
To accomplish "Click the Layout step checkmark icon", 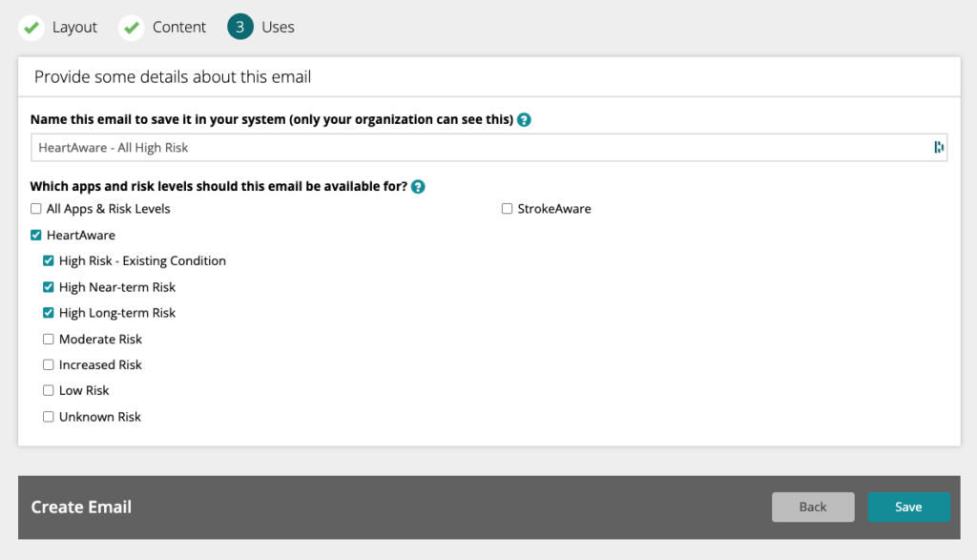I will coord(31,28).
